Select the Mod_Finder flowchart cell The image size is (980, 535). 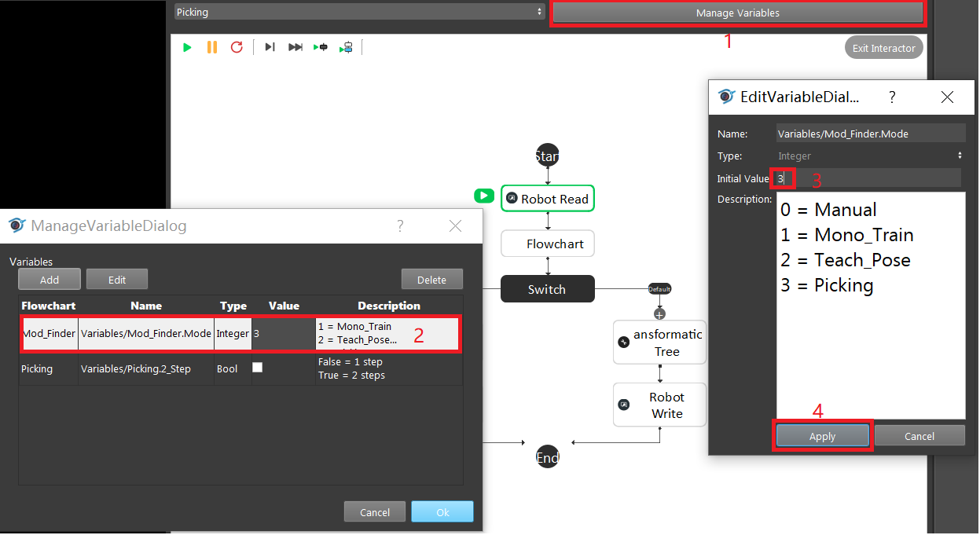49,333
